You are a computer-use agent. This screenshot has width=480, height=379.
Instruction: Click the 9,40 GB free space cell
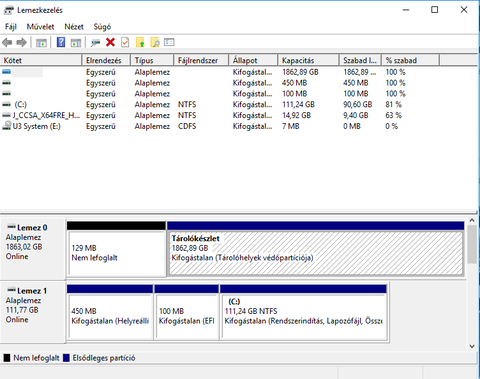coord(356,115)
